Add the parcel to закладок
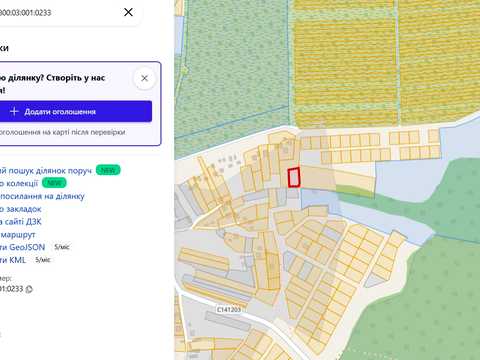 (x=20, y=209)
